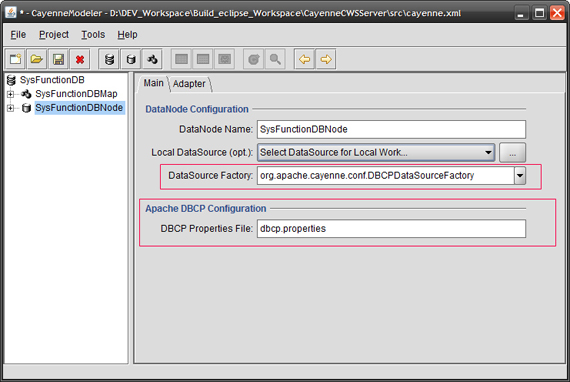Click the disabled Create DbEntity icon
Screen dimensions: 570x382
point(181,59)
